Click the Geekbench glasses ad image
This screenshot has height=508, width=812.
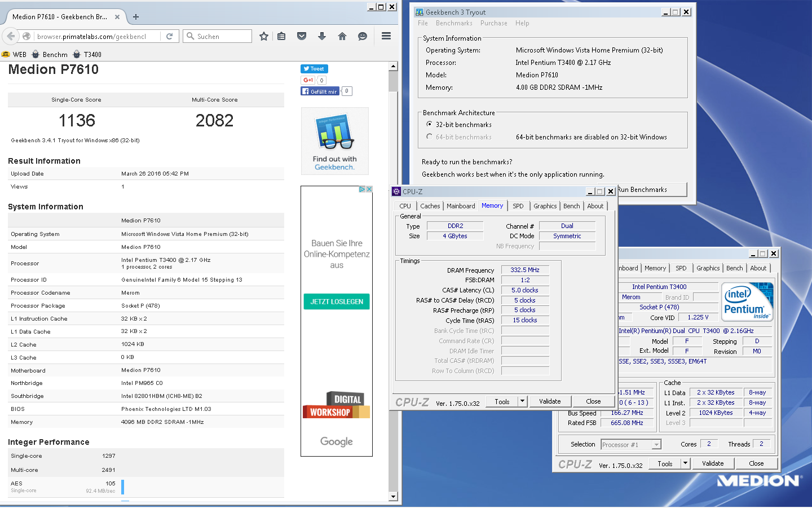(335, 141)
